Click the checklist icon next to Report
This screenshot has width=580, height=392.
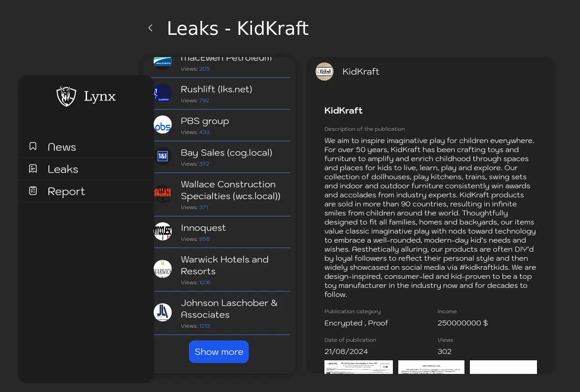[x=33, y=191]
